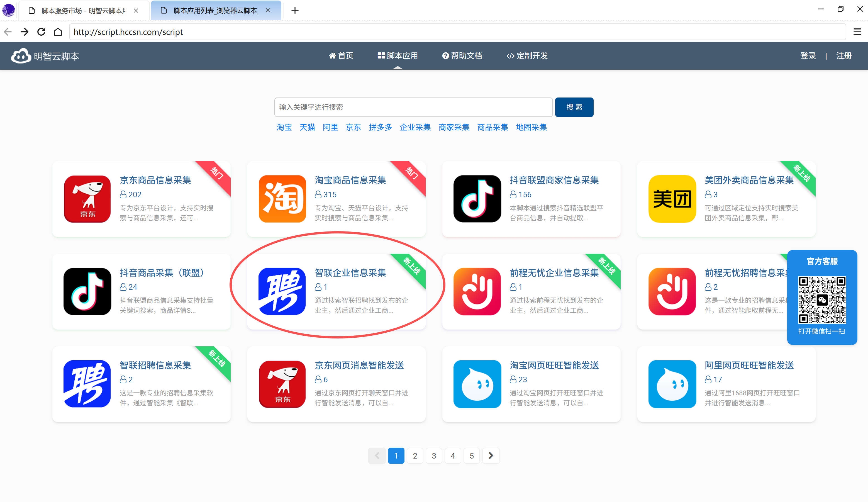Open the 美团外卖商品信息采集 title

[x=749, y=180]
